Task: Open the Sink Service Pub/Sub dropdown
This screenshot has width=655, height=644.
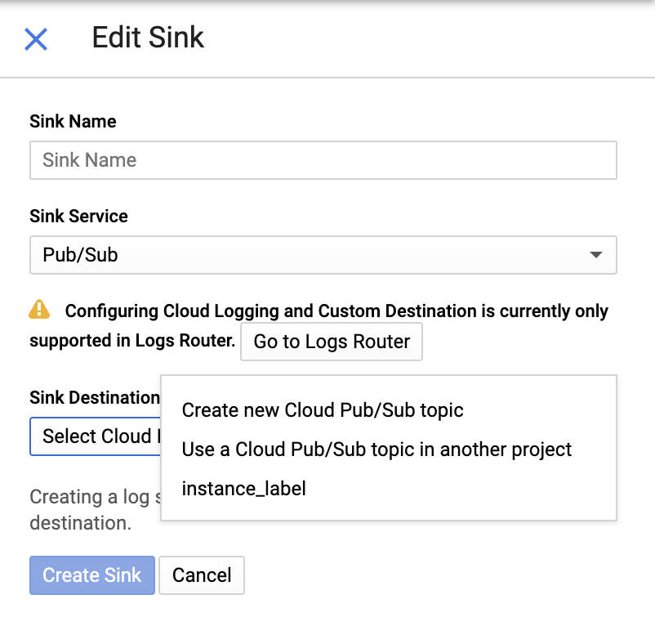Action: pyautogui.click(x=323, y=255)
